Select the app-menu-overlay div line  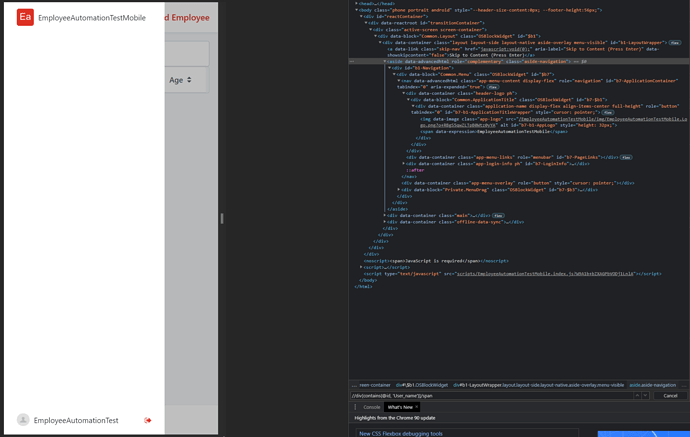tap(518, 183)
